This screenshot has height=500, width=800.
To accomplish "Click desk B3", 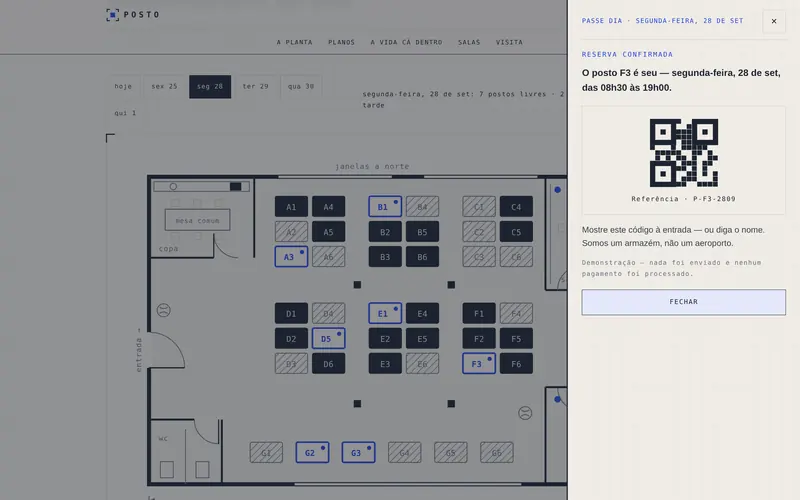I will pyautogui.click(x=385, y=257).
